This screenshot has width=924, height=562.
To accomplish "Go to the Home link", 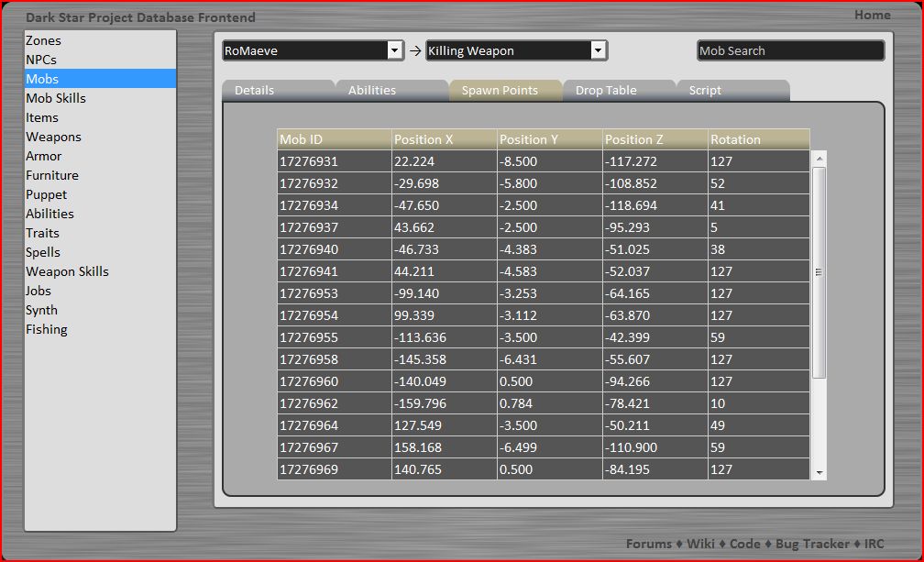I will (x=872, y=15).
